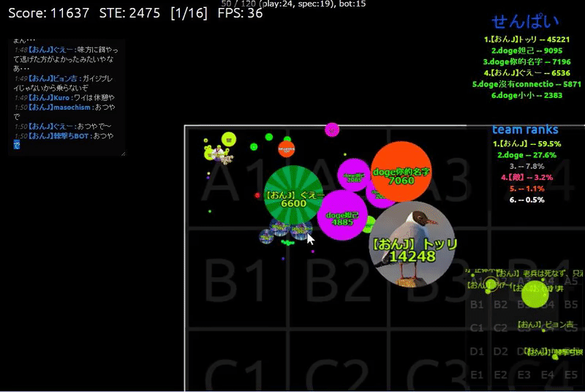This screenshot has width=585, height=392.
Task: Click the 'team ranks' heading
Action: pyautogui.click(x=525, y=129)
